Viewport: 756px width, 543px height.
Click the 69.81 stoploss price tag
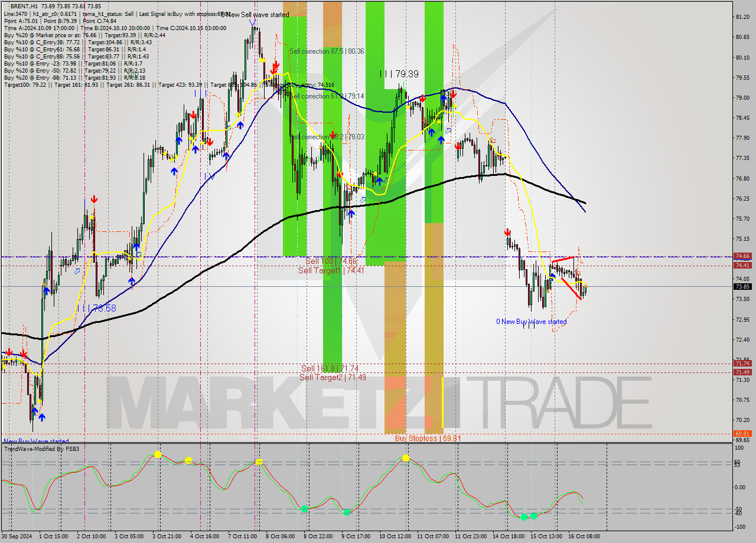tap(742, 433)
